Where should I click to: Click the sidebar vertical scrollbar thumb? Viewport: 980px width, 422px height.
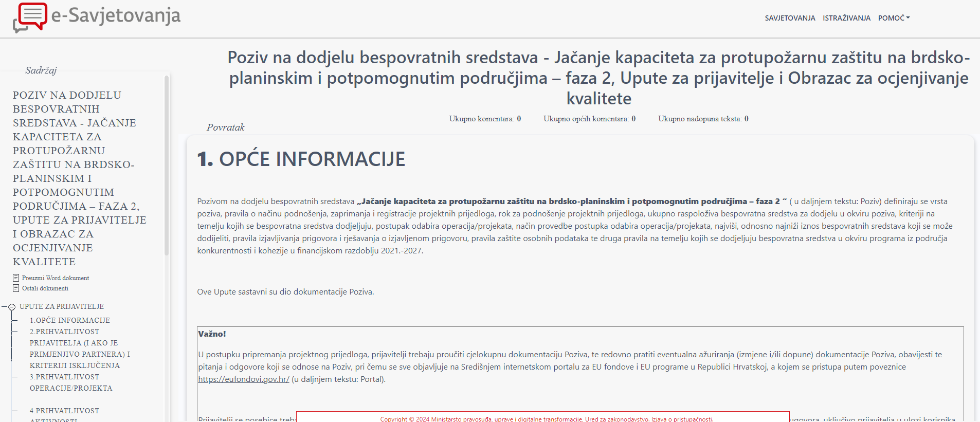(x=166, y=164)
